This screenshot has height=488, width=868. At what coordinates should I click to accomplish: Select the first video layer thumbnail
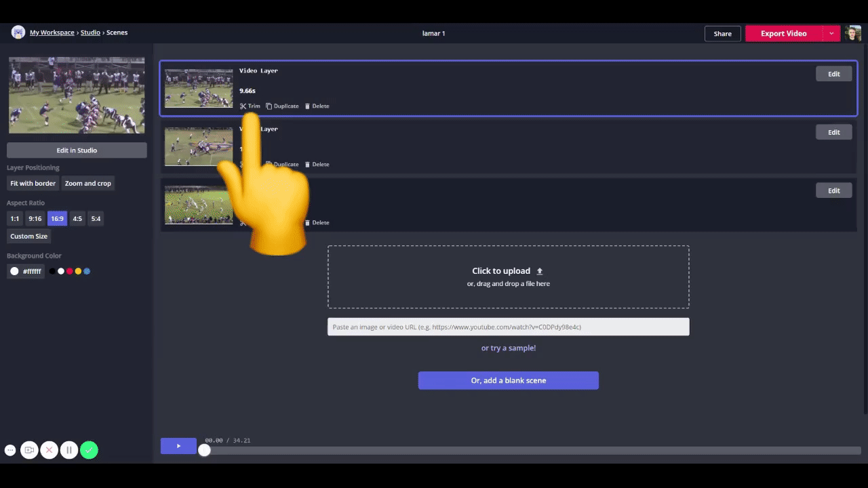click(199, 88)
